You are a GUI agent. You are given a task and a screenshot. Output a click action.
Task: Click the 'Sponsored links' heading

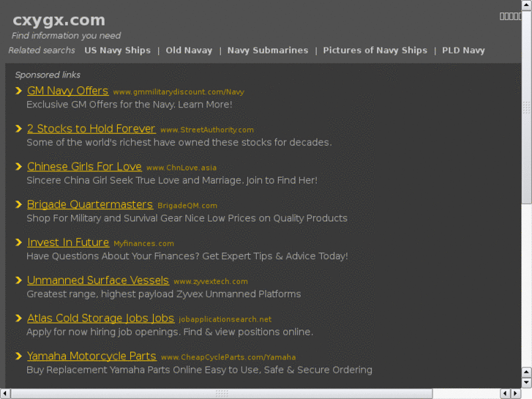pos(48,75)
